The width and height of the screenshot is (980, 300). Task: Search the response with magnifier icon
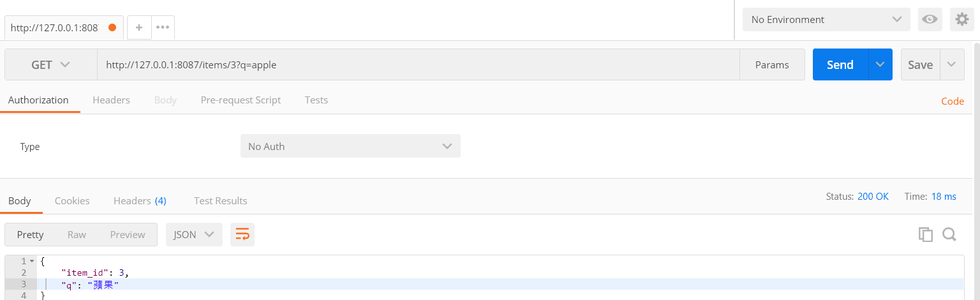pyautogui.click(x=949, y=234)
